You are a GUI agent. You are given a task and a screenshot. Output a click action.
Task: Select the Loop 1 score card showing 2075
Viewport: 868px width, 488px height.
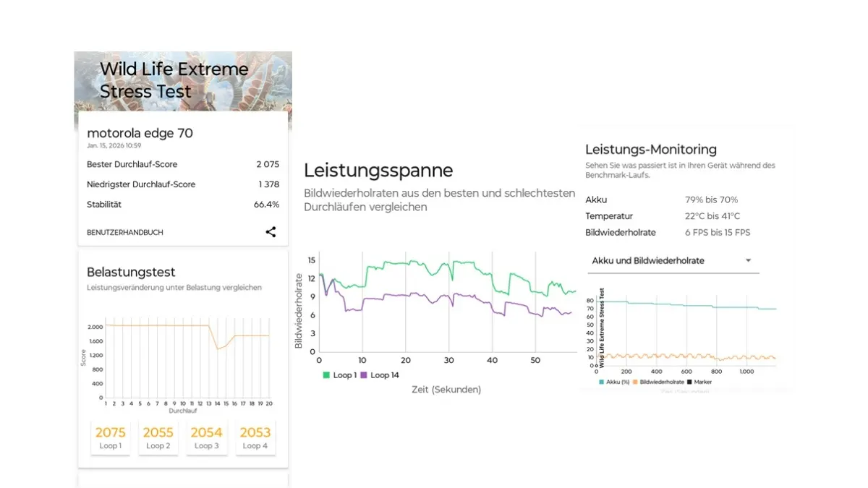(x=110, y=437)
